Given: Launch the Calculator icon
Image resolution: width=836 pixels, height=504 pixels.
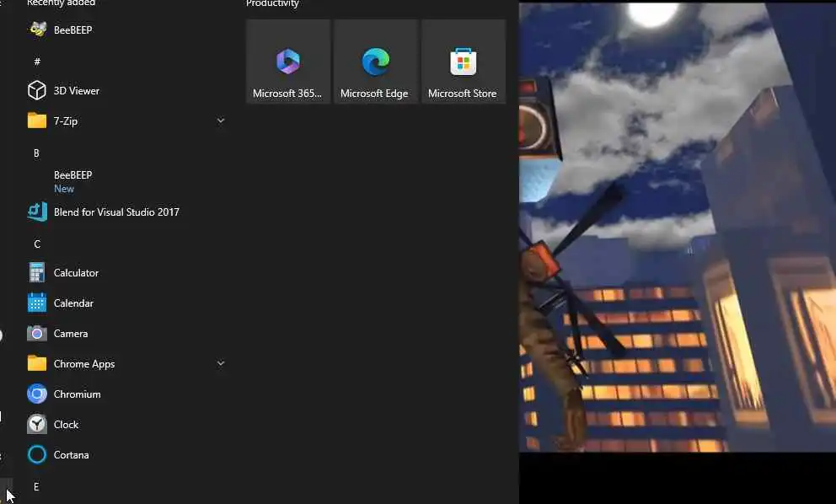Looking at the screenshot, I should (x=37, y=272).
